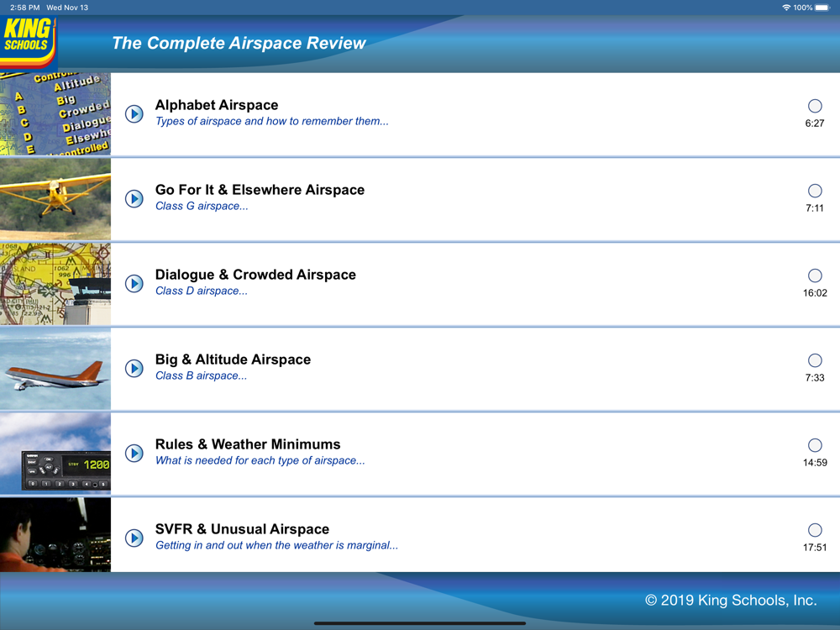840x630 pixels.
Task: Toggle completion circle for Big & Altitude Airspace
Action: [815, 360]
